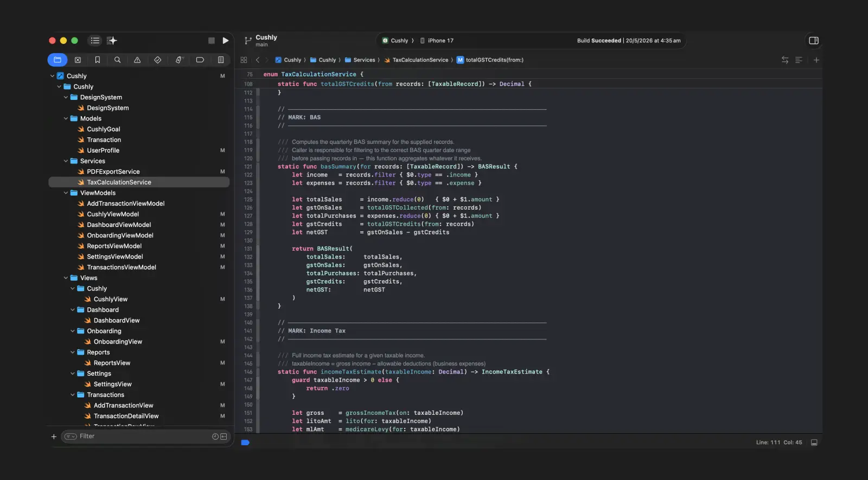Open AddTransactionViewModel file
Image resolution: width=868 pixels, height=480 pixels.
(x=126, y=204)
